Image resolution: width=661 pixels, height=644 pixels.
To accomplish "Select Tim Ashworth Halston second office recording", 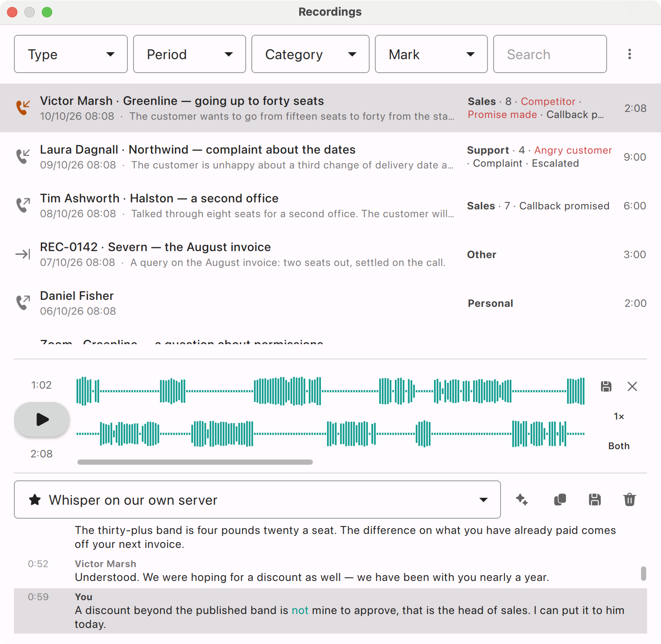I will (330, 205).
